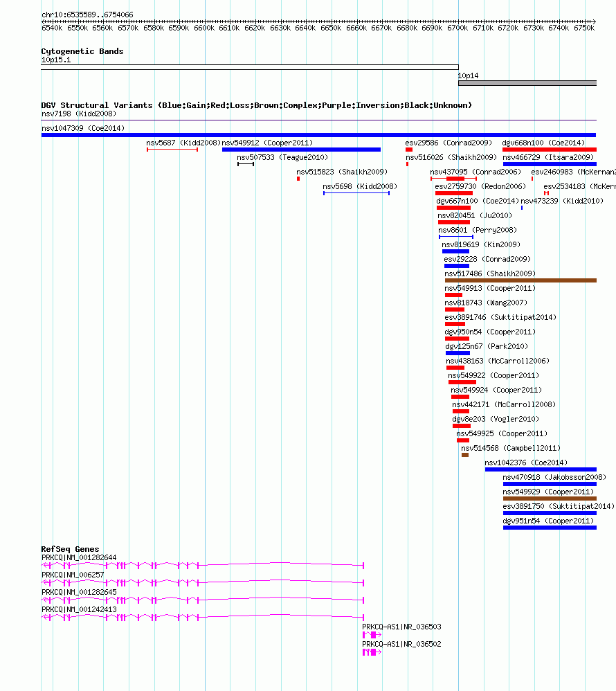This screenshot has height=691, width=616.
Task: Click the brown bar under nsv514568
Action: click(465, 455)
